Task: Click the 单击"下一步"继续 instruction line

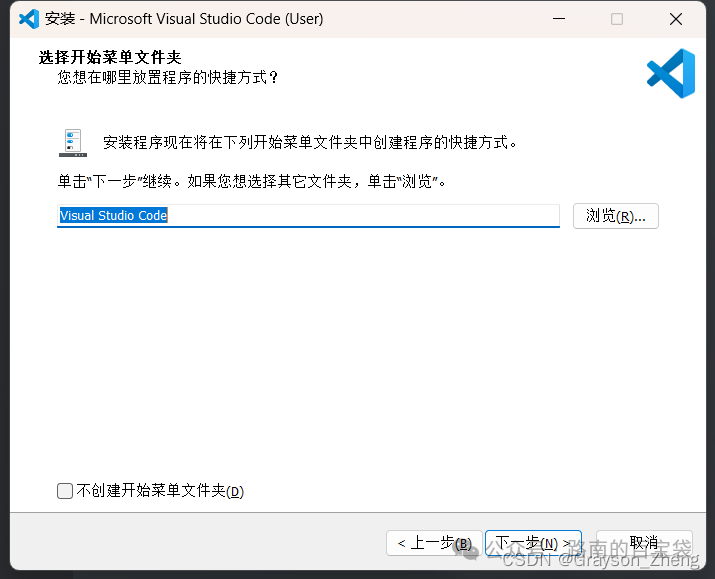Action: (x=251, y=181)
